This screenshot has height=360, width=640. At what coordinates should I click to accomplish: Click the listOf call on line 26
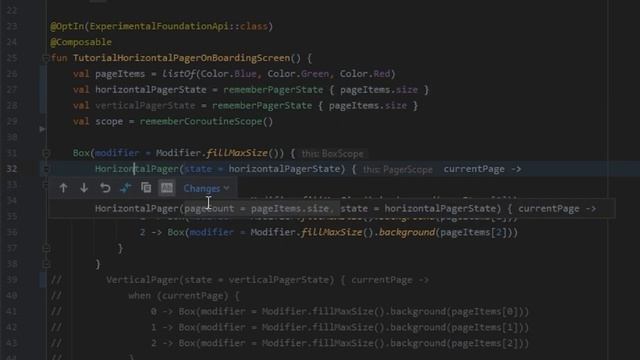pyautogui.click(x=179, y=74)
